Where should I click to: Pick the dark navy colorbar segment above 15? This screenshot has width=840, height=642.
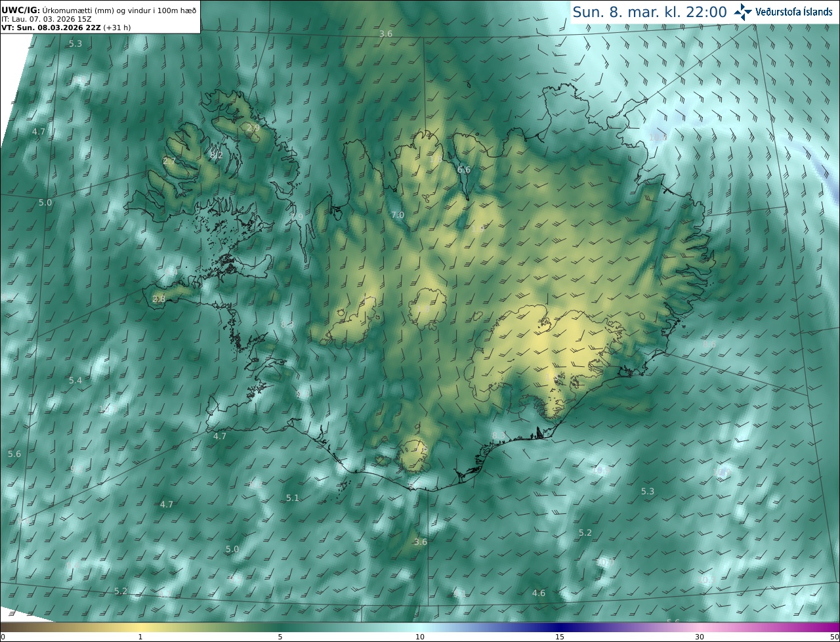click(560, 627)
